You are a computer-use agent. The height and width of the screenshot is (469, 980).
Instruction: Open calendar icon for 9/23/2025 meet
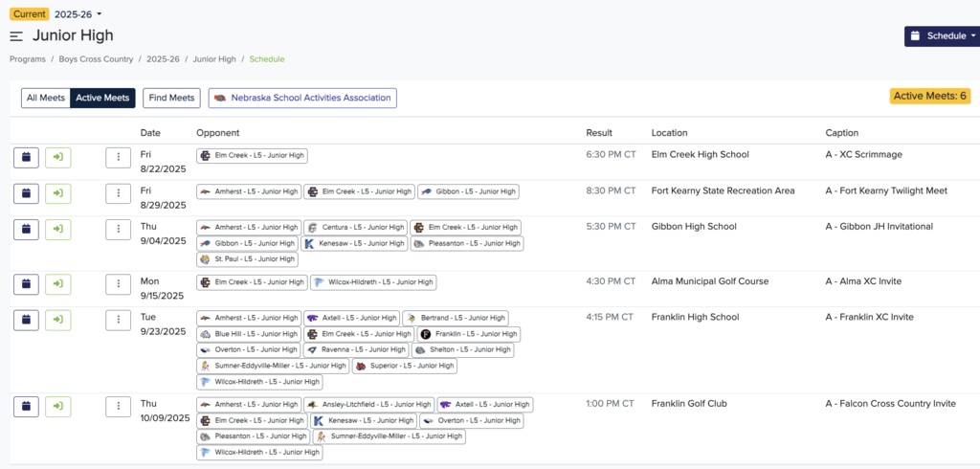point(26,320)
